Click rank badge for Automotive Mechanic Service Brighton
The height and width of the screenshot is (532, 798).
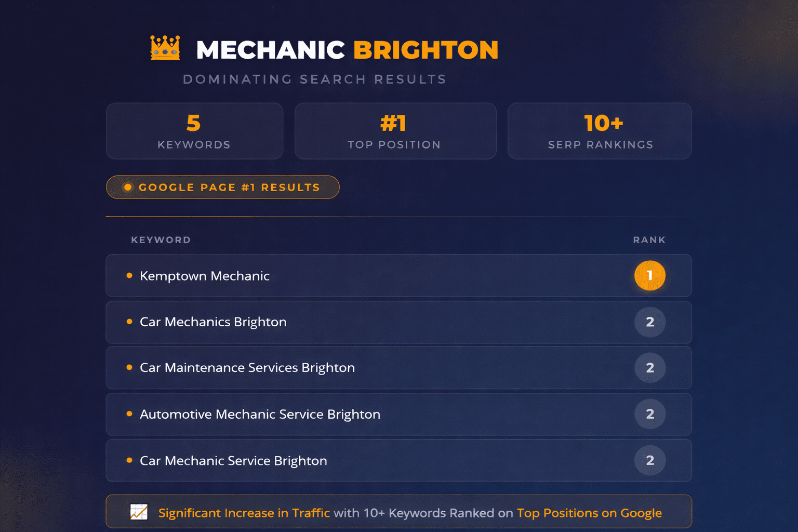pos(649,414)
